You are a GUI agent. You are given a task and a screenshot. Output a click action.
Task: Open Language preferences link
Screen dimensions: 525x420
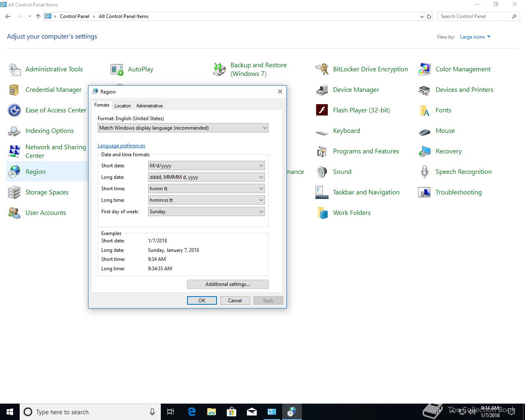pyautogui.click(x=121, y=146)
